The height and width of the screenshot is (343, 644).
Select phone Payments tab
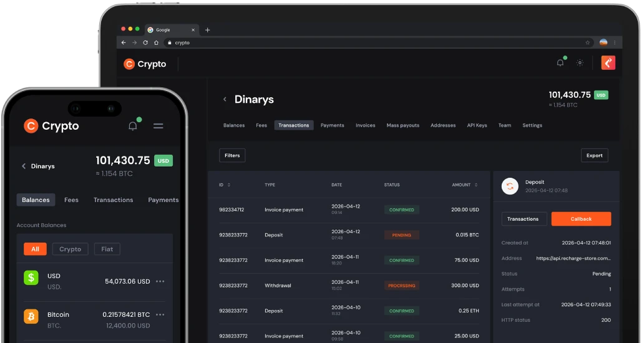(163, 200)
